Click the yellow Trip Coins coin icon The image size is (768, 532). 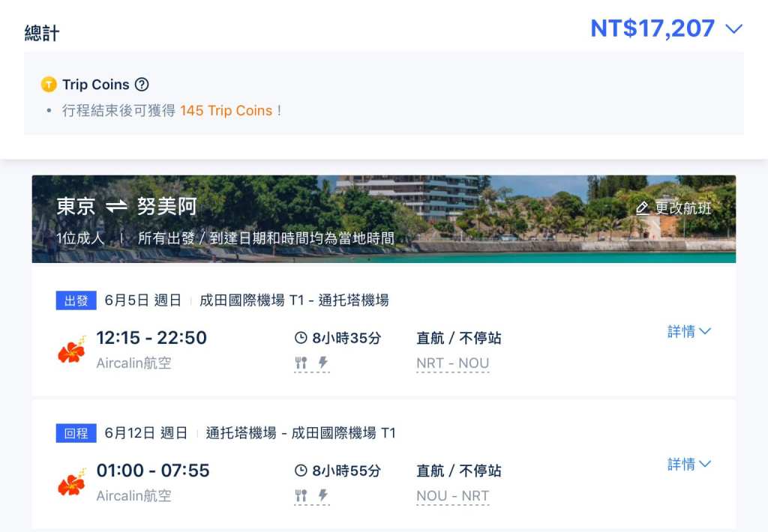point(49,85)
